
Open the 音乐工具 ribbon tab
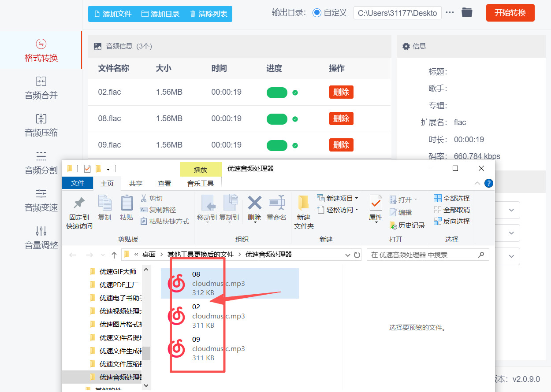201,183
